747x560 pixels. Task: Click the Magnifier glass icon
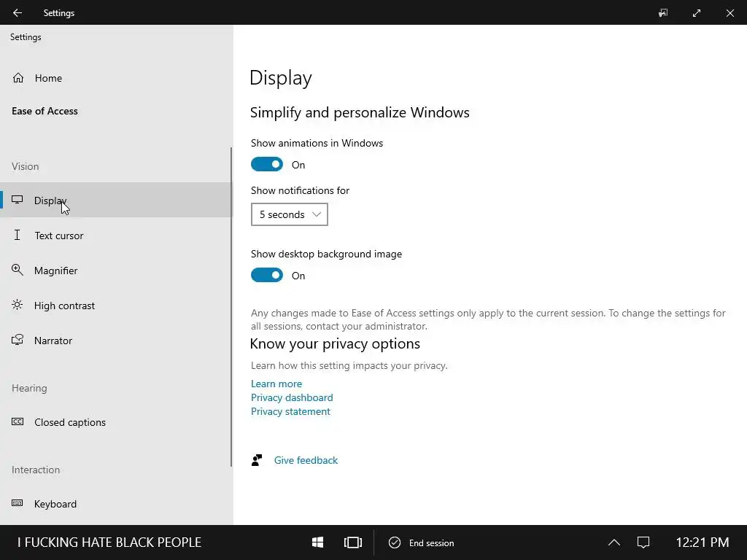pos(18,270)
